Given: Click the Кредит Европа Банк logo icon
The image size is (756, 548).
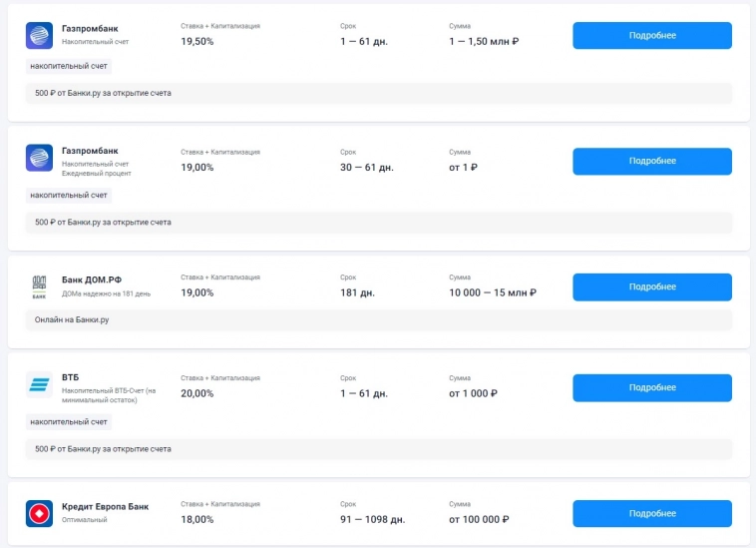Looking at the screenshot, I should pos(39,514).
